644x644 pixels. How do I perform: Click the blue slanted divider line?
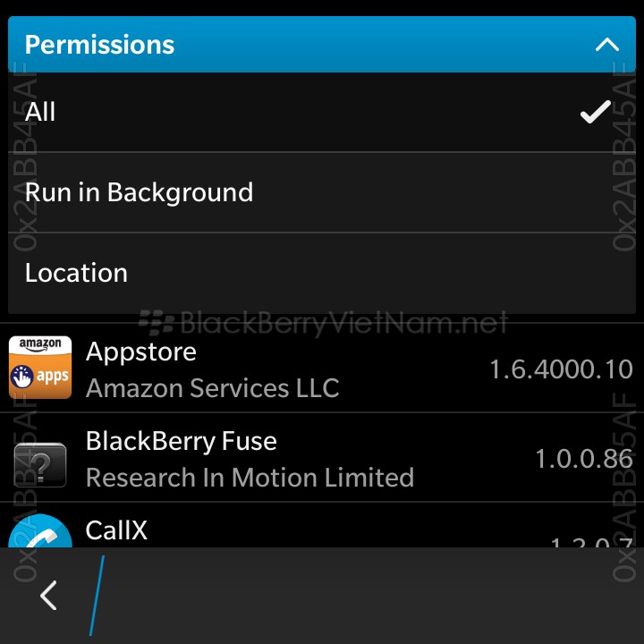(x=97, y=596)
